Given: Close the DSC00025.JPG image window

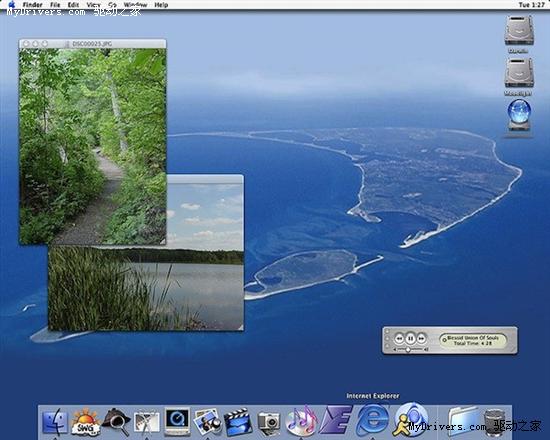Looking at the screenshot, I should (26, 44).
